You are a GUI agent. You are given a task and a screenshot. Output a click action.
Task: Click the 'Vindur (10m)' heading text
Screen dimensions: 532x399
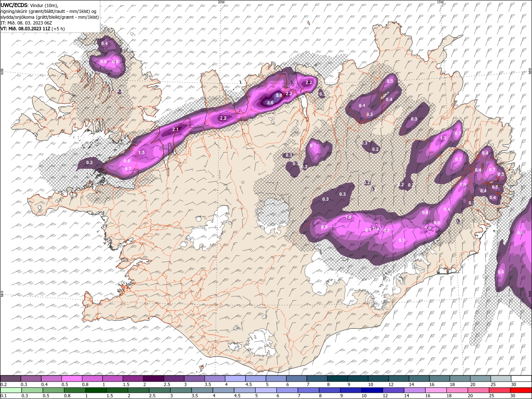pyautogui.click(x=44, y=5)
